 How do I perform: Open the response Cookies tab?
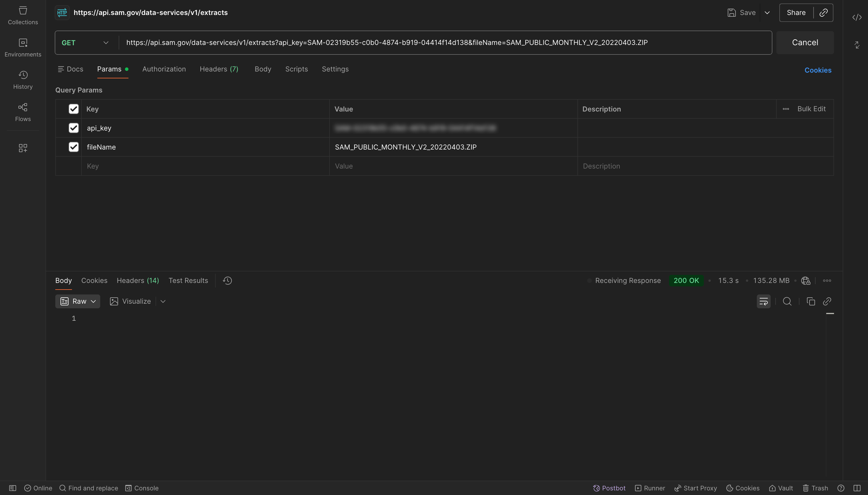click(94, 280)
